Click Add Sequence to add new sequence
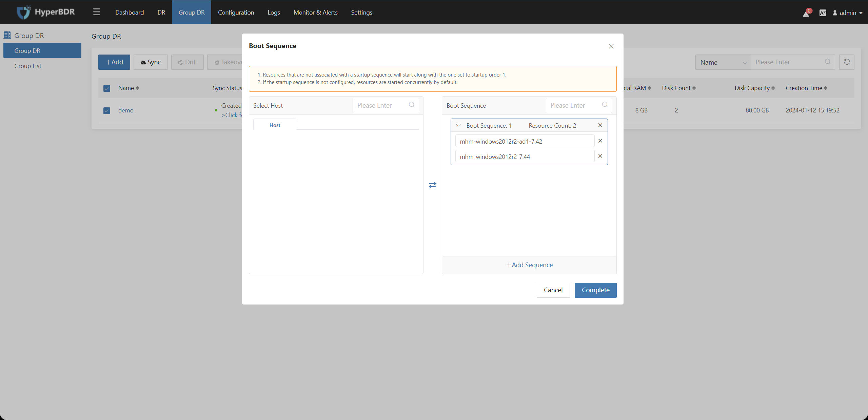 click(529, 265)
